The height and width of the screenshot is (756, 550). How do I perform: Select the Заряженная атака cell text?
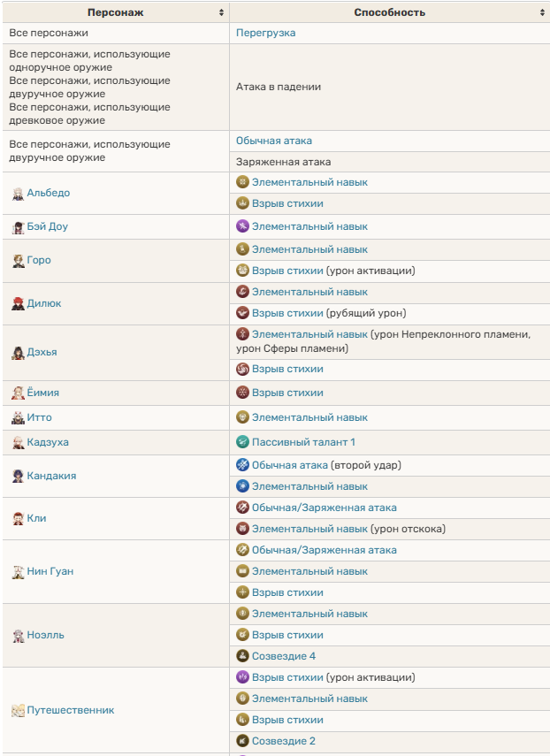point(283,162)
